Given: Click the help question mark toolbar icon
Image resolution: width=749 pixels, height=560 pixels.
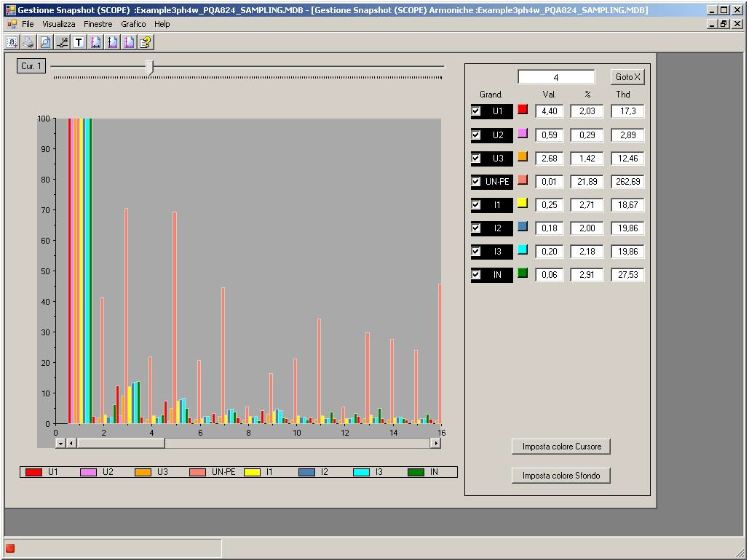Looking at the screenshot, I should [x=146, y=43].
